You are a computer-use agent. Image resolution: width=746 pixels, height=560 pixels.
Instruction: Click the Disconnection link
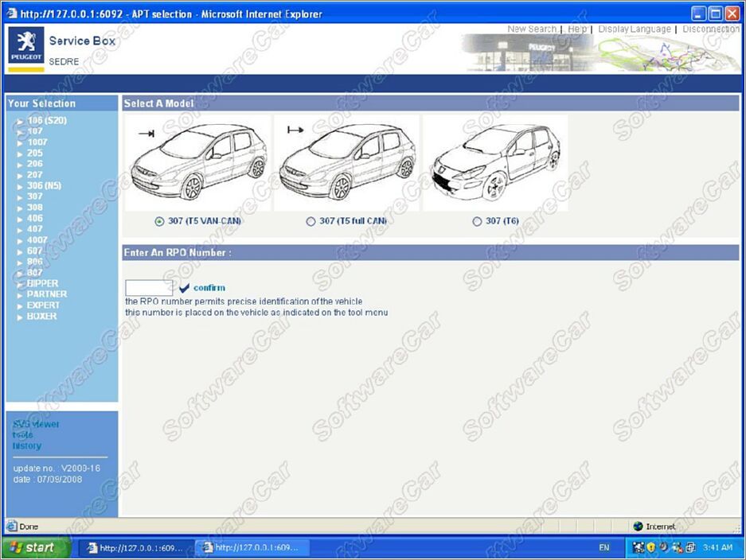click(x=711, y=29)
